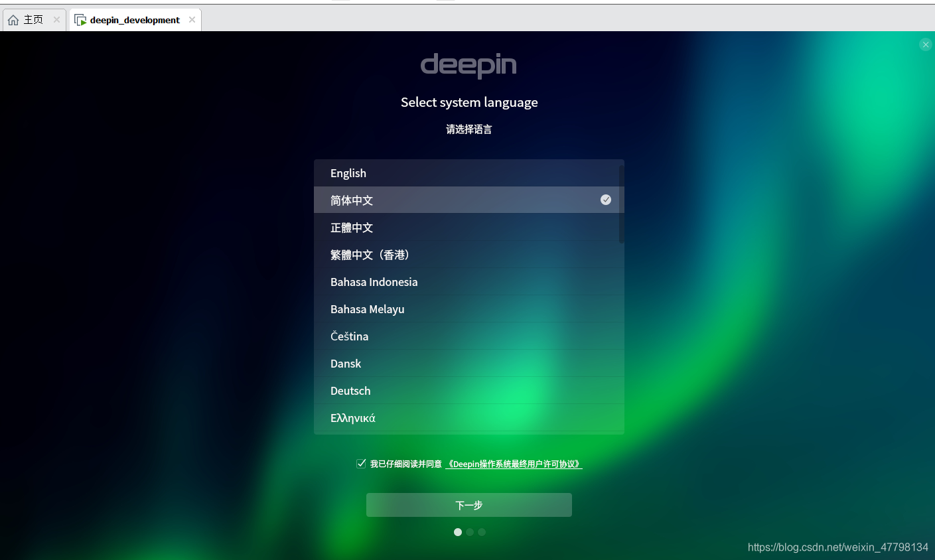935x560 pixels.
Task: Select Bahasa Indonesia language
Action: pyautogui.click(x=468, y=282)
